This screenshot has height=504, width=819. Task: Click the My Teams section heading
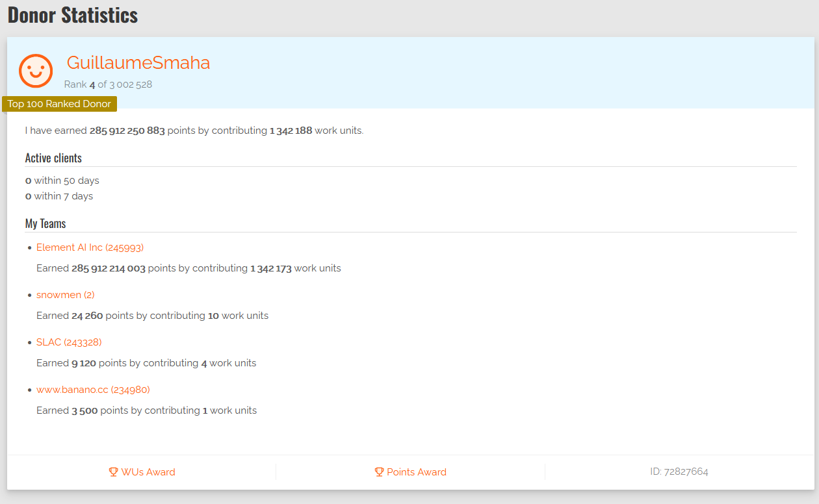click(45, 223)
